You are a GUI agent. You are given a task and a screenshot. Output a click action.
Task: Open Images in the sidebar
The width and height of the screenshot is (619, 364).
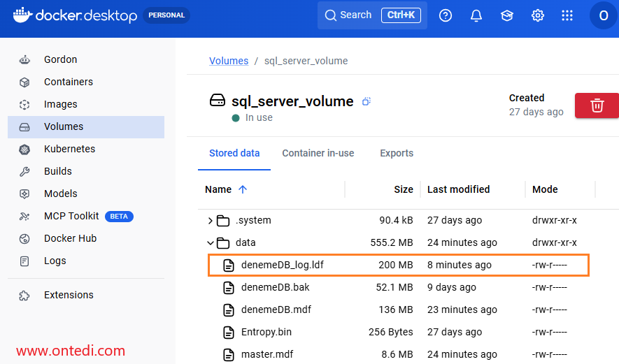click(86, 105)
